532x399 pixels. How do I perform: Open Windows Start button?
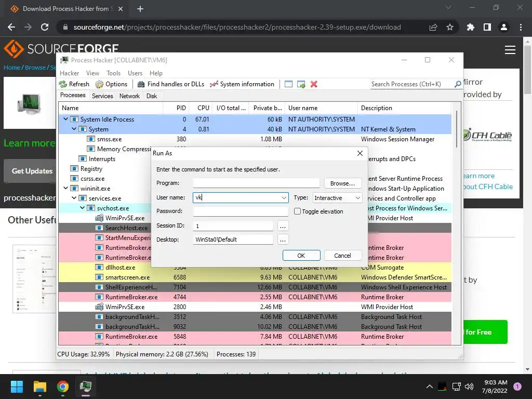(x=17, y=387)
